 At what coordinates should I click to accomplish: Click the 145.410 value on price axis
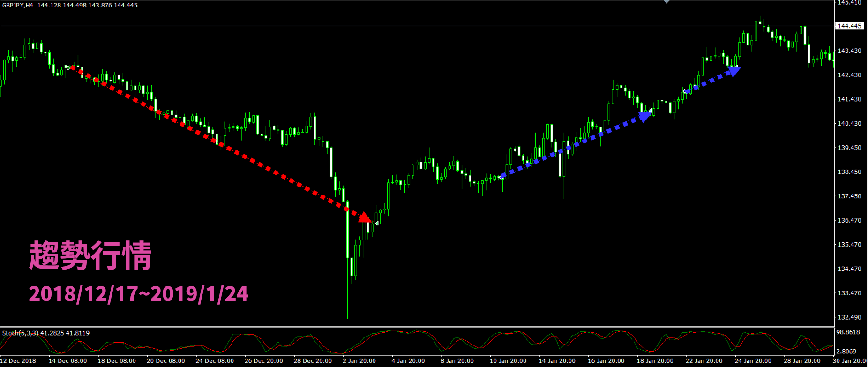pos(849,3)
